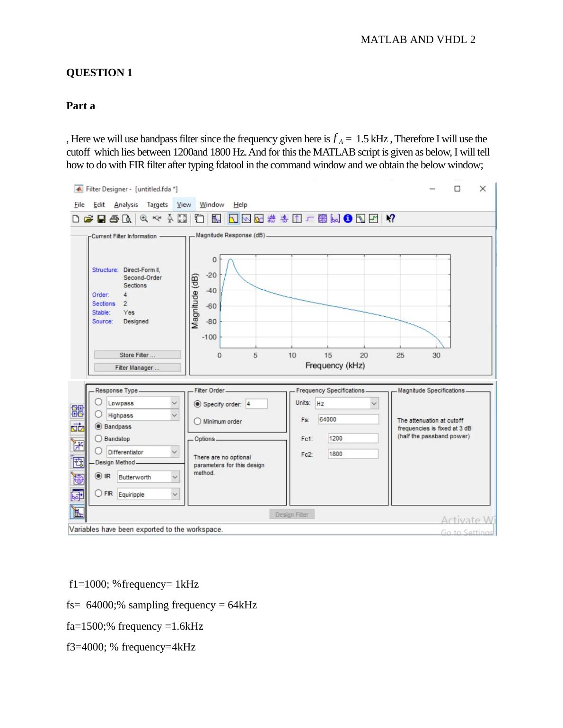Image resolution: width=563 pixels, height=728 pixels.
Task: Click the What's This help cursor icon
Action: click(x=390, y=219)
